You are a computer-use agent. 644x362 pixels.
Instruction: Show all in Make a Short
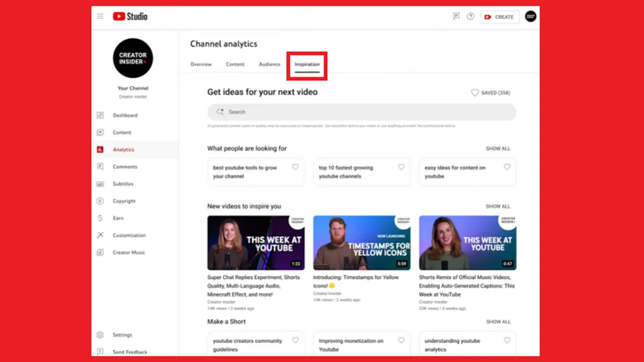[498, 322]
